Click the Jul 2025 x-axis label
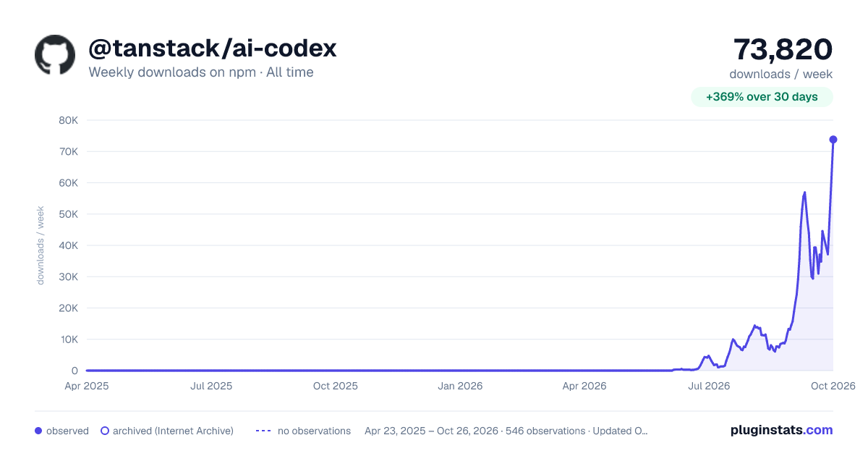This screenshot has width=868, height=456. [211, 386]
